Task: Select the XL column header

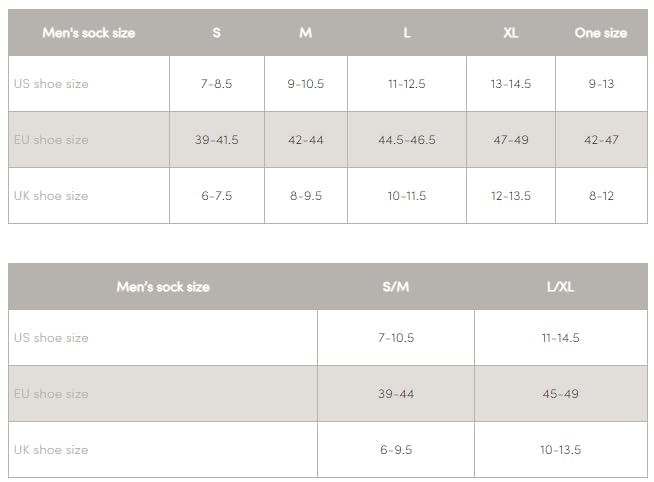Action: [511, 33]
